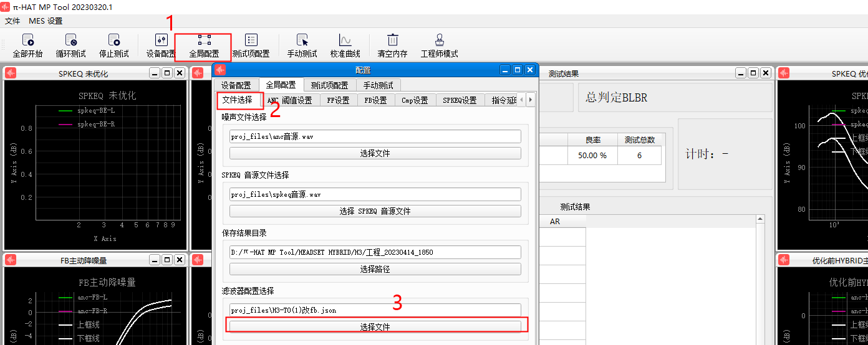Click the AR column header
Image resolution: width=868 pixels, height=345 pixels.
pyautogui.click(x=555, y=222)
